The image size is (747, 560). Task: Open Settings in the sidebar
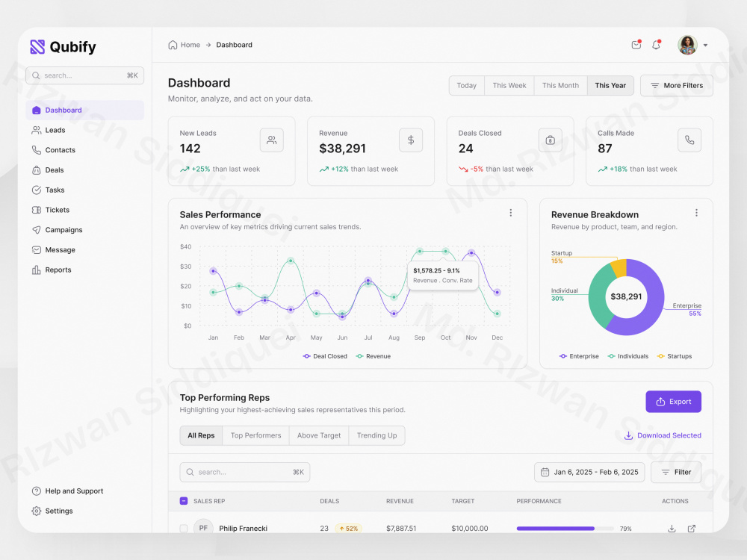[52, 511]
